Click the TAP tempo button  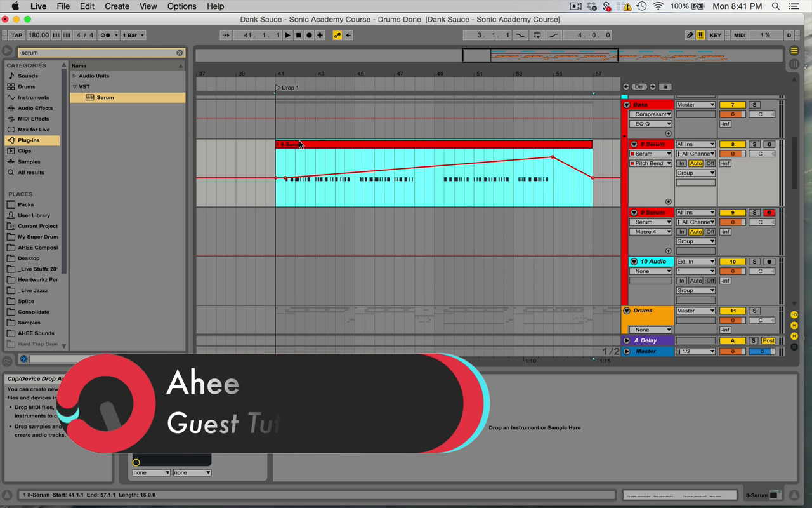(16, 36)
